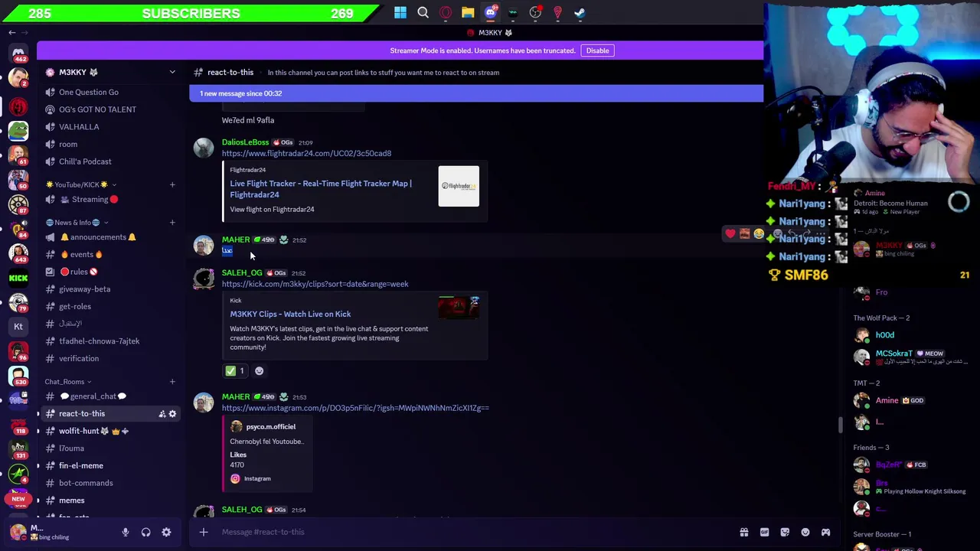Viewport: 980px width, 551px height.
Task: Open react-to-this channel settings gear
Action: pos(172,414)
